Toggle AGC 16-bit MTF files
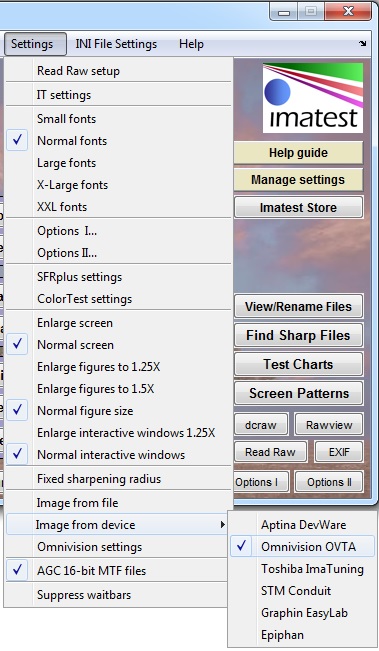This screenshot has width=379, height=651. [x=116, y=571]
